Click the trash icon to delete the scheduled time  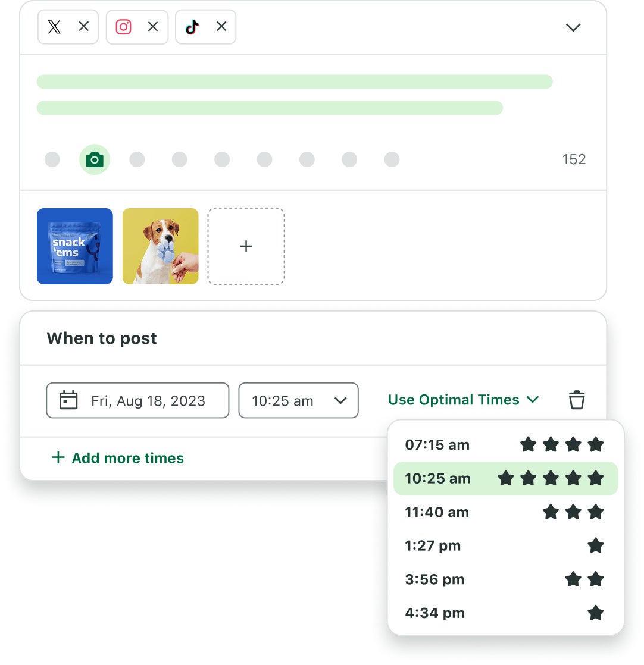point(576,400)
